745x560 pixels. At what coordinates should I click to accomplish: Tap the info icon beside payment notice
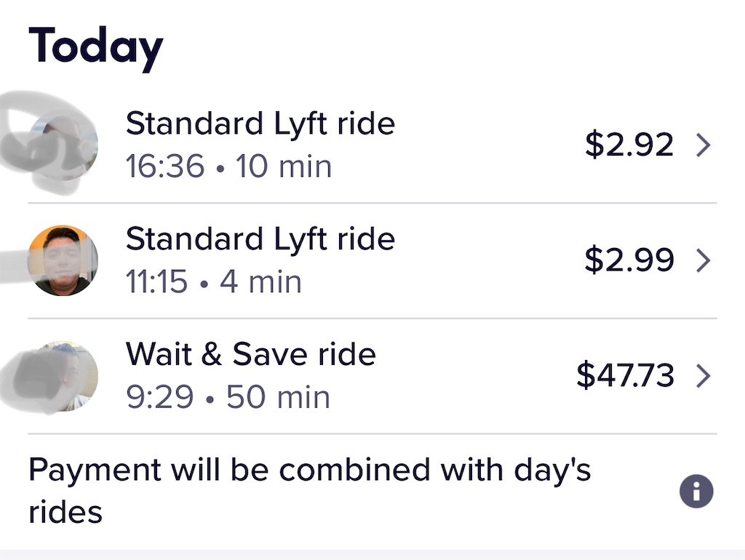[696, 491]
